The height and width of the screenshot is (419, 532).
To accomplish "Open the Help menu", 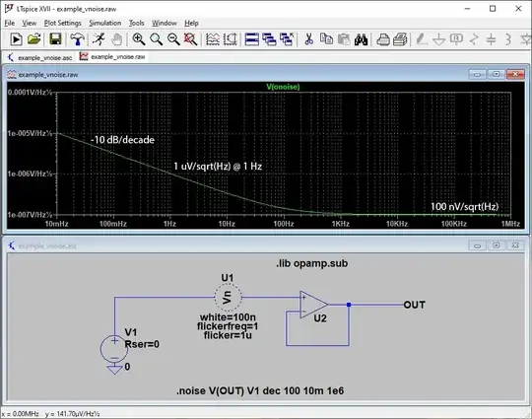I will coord(191,23).
